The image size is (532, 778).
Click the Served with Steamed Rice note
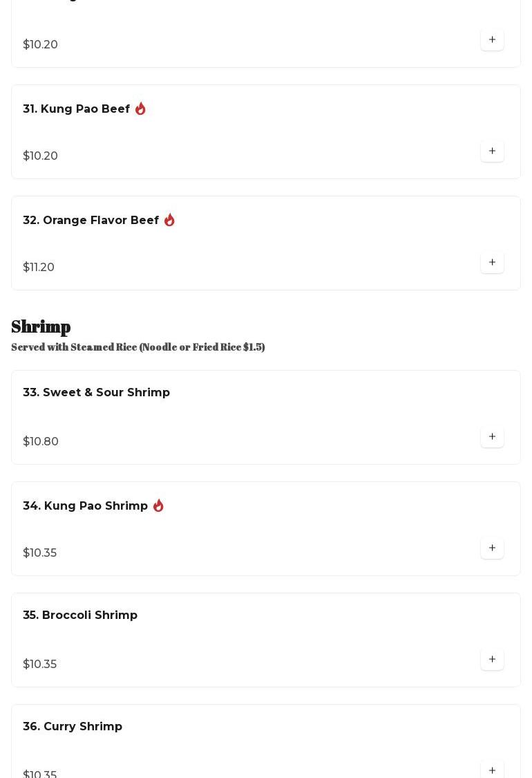[137, 347]
